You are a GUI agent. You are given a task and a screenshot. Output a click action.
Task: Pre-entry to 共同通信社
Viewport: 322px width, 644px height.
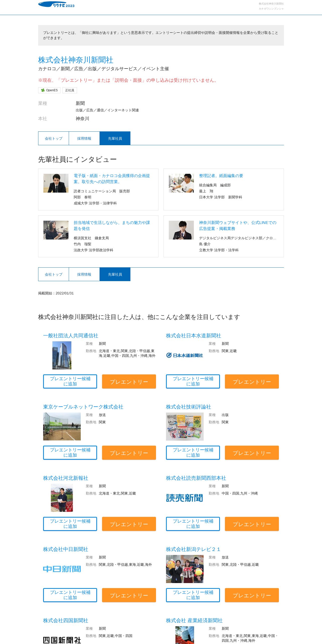click(129, 381)
